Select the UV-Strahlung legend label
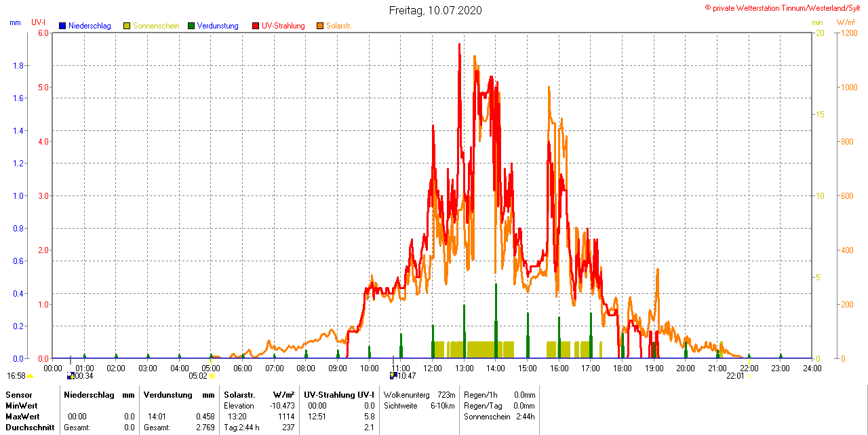The width and height of the screenshot is (868, 435). (x=283, y=26)
